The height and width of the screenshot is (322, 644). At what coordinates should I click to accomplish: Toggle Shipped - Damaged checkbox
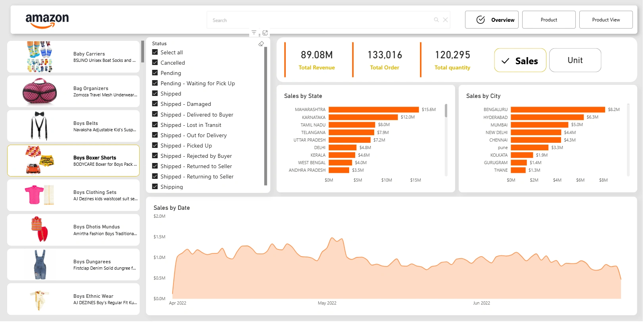[x=155, y=104]
